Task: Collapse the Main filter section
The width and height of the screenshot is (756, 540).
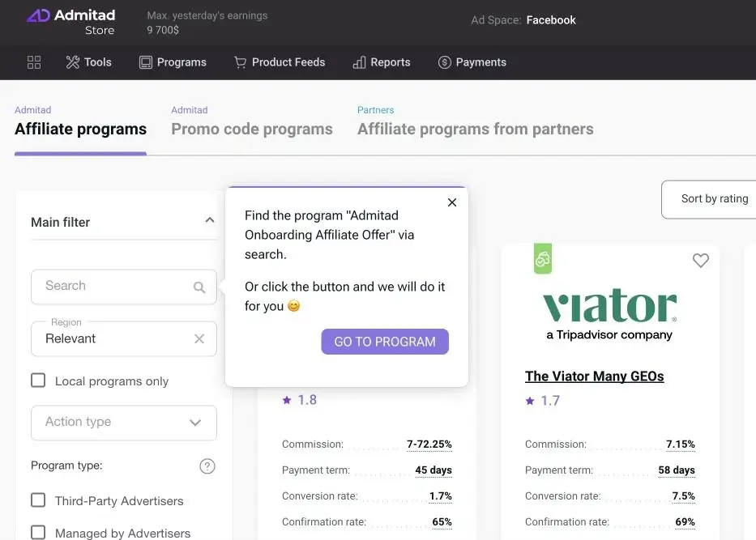Action: pos(209,220)
